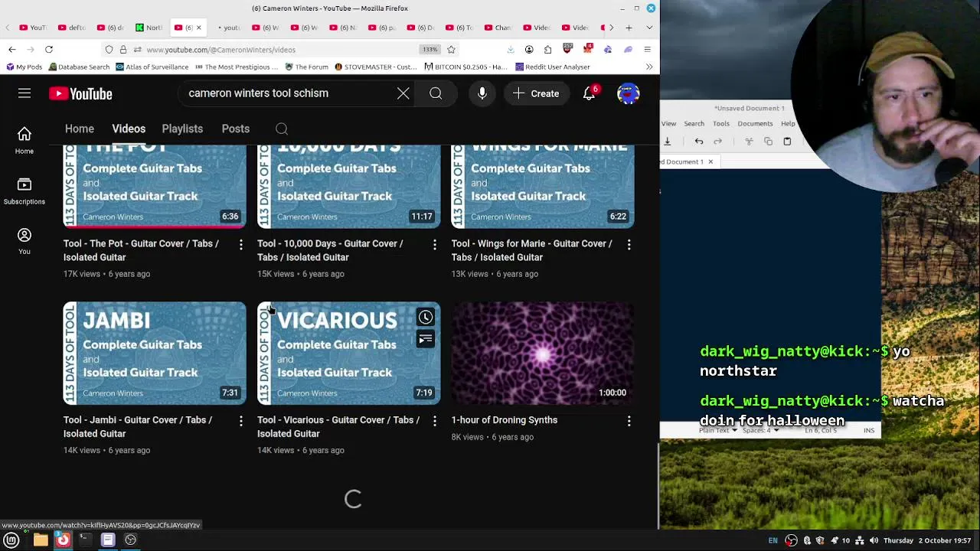Open the OBS Studio tray icon

(x=792, y=540)
